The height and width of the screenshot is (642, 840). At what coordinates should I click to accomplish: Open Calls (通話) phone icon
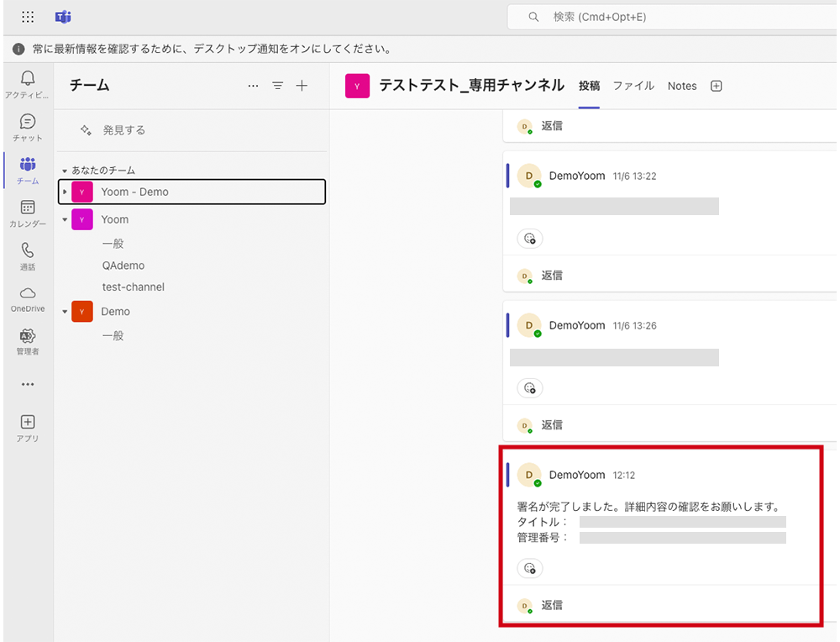(x=28, y=250)
